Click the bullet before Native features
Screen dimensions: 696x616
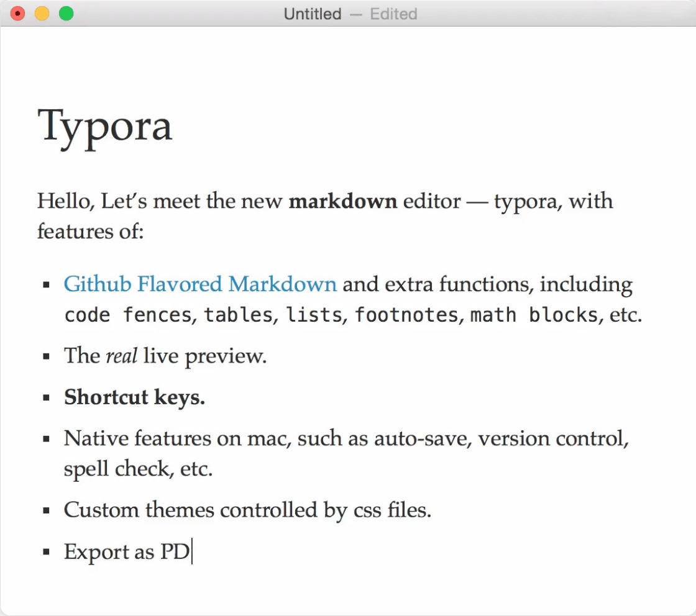coord(46,439)
